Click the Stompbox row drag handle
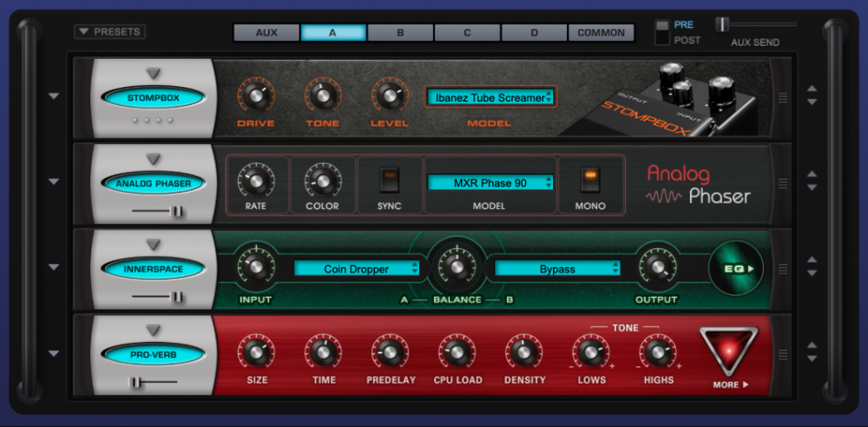Image resolution: width=868 pixels, height=427 pixels. click(783, 98)
